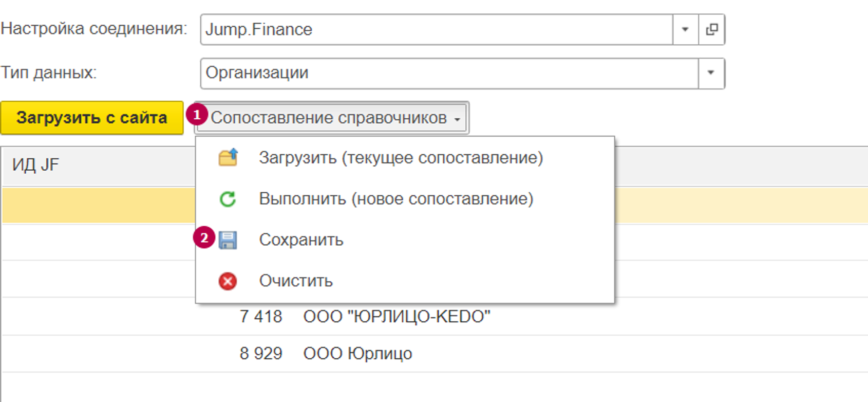Select Загрузить (текущее сопоставление) menu item
This screenshot has width=868, height=402.
coord(401,157)
